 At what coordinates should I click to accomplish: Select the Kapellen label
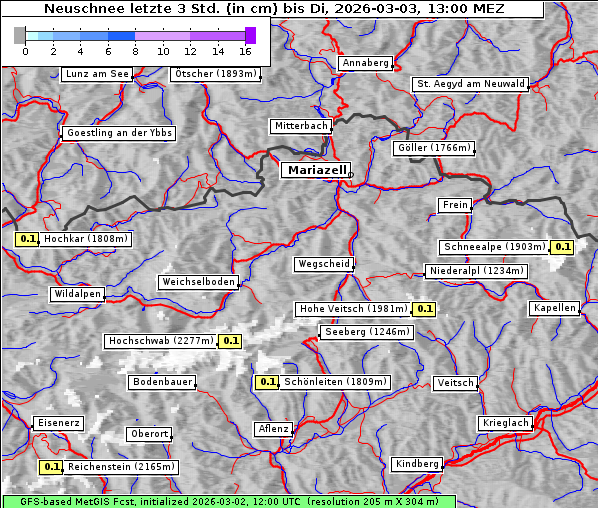tap(554, 308)
